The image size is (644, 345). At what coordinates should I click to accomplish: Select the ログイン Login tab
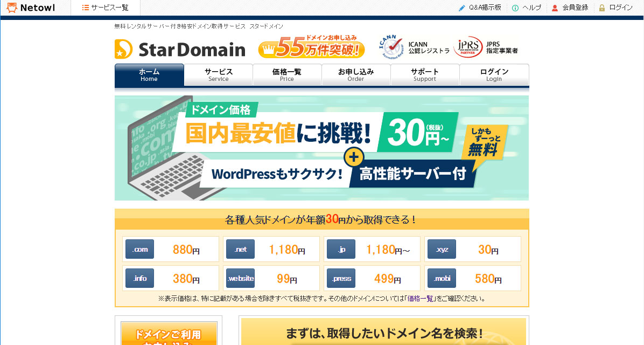click(494, 75)
